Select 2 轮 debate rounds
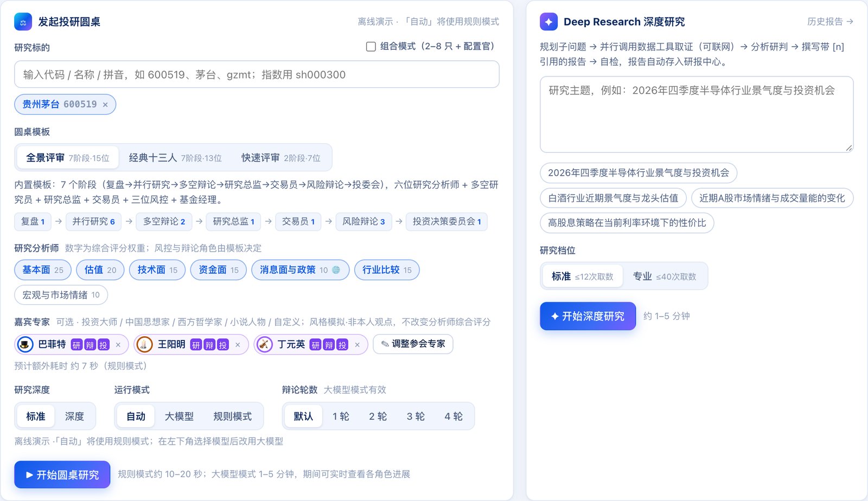868x501 pixels. (378, 416)
